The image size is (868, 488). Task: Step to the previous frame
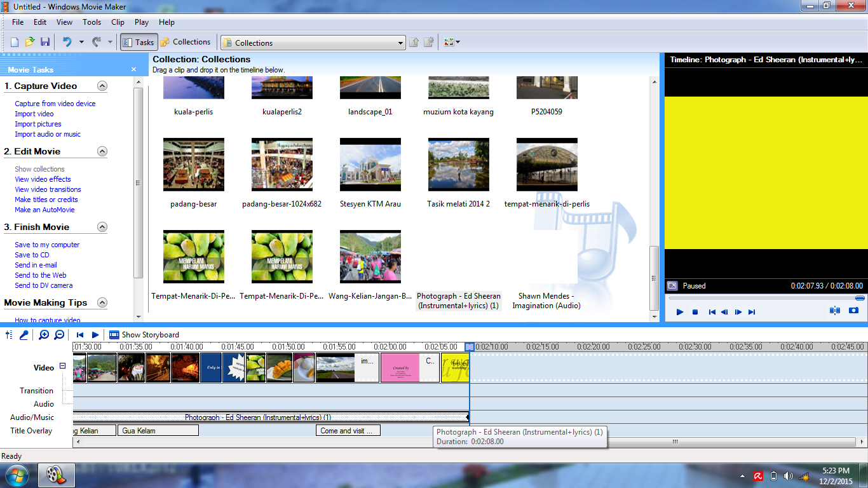tap(724, 312)
